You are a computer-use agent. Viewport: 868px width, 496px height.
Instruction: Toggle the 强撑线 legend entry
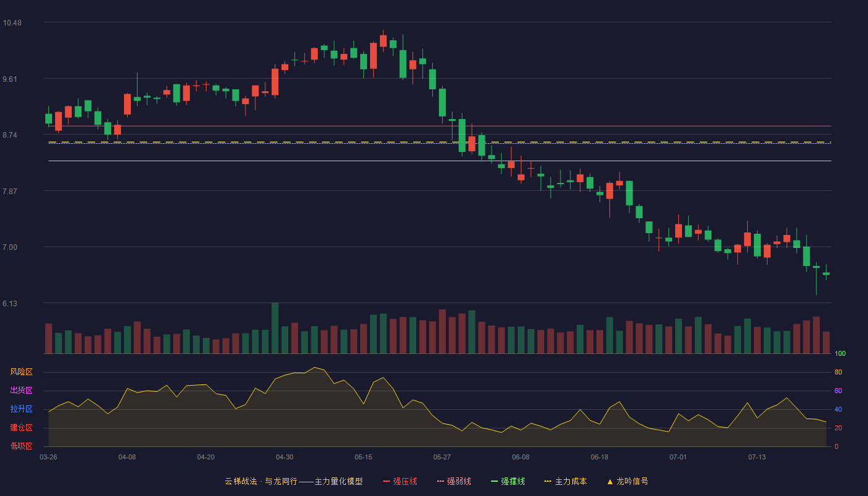tap(508, 481)
